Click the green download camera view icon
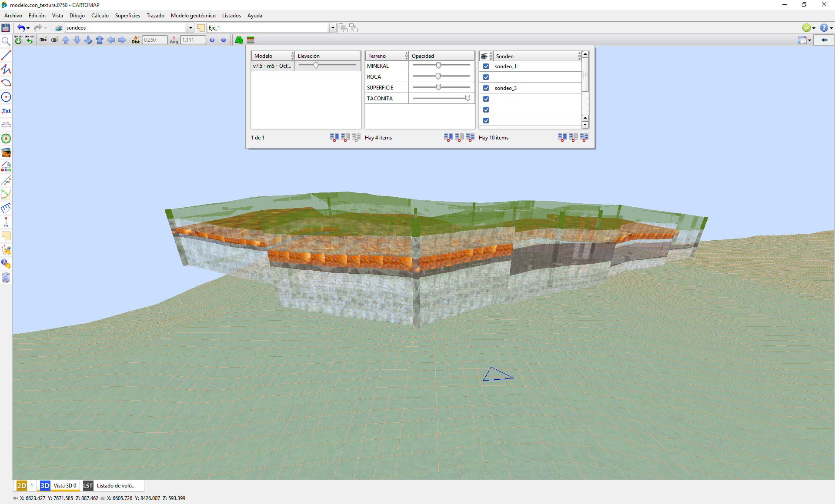Screen dimensions: 835x504 18,40
